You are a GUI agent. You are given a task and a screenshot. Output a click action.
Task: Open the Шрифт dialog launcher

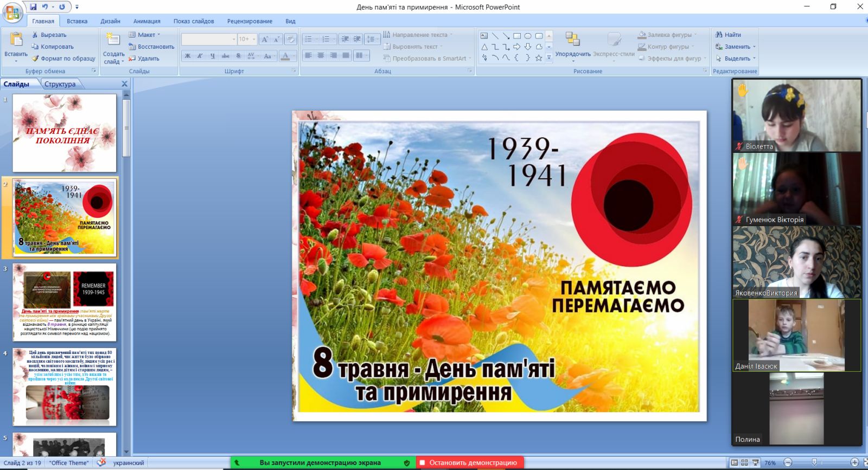click(x=294, y=71)
